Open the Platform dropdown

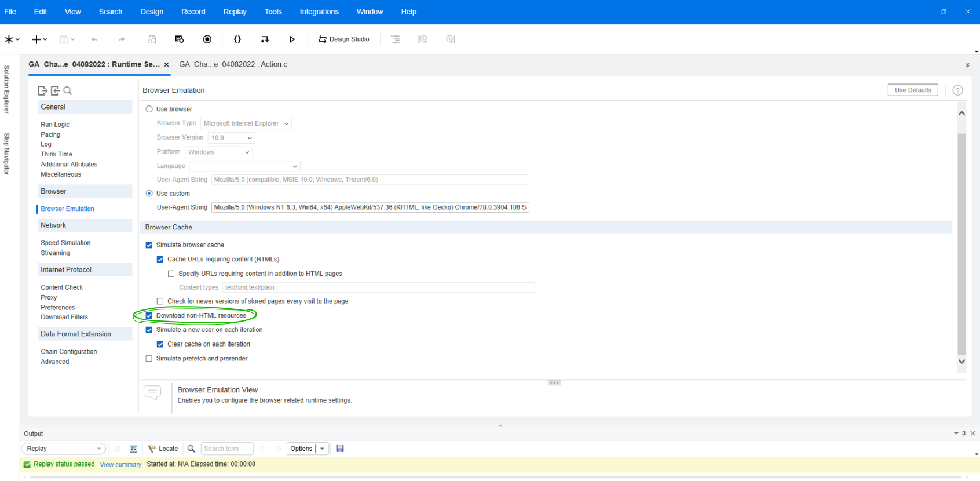click(219, 152)
